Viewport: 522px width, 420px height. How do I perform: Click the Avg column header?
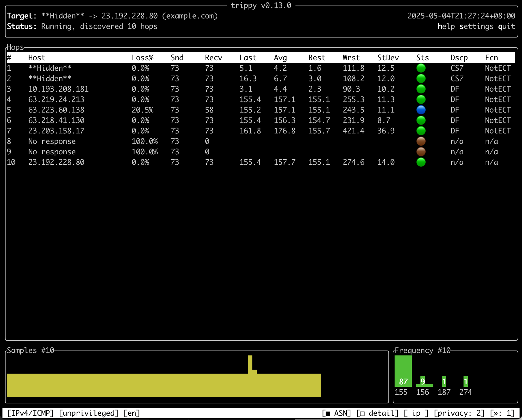[280, 58]
